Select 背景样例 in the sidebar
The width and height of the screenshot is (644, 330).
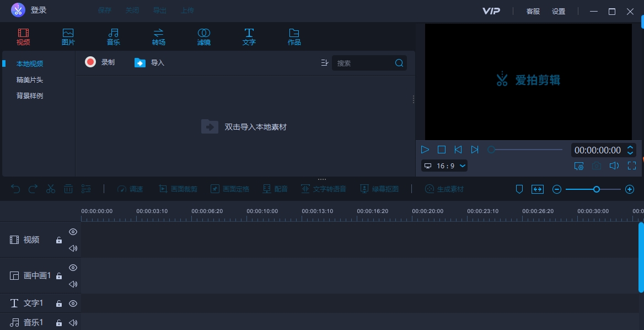click(30, 96)
